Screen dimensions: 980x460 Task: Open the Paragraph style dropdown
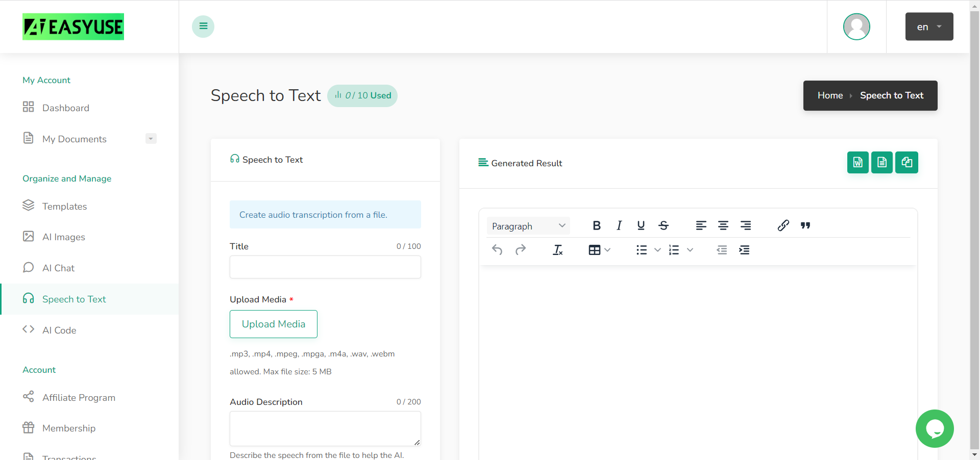coord(528,226)
